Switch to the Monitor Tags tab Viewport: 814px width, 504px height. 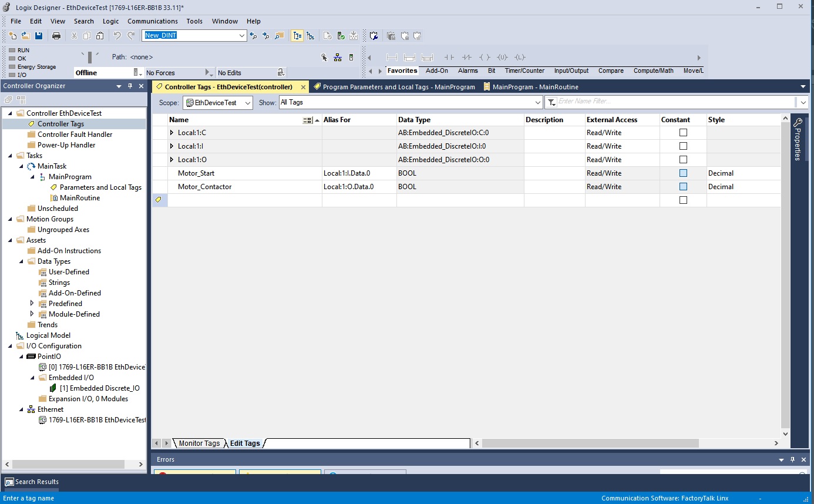point(199,443)
